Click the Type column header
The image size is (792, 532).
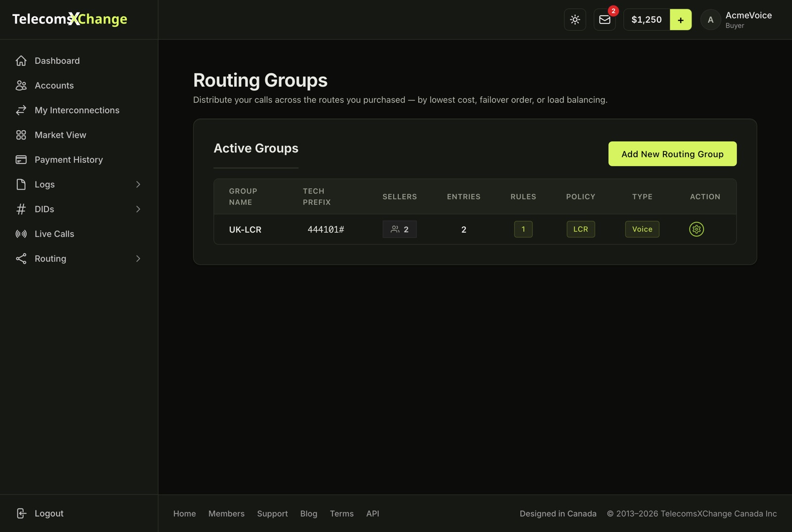[642, 196]
